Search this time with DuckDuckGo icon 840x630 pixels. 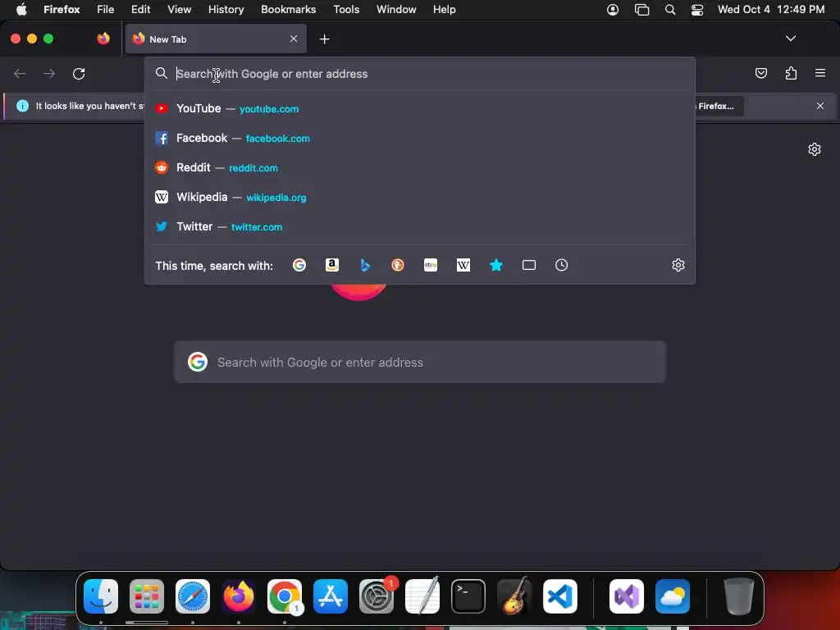(x=398, y=265)
